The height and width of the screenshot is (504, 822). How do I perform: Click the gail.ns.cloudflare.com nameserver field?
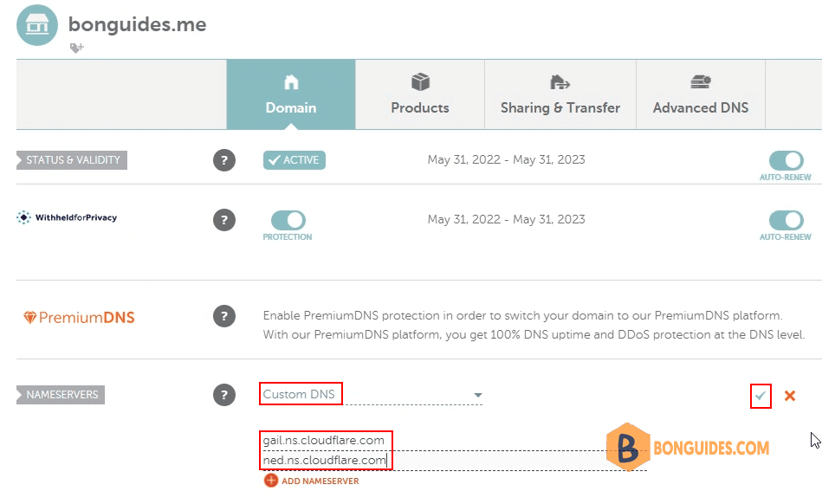coord(454,441)
